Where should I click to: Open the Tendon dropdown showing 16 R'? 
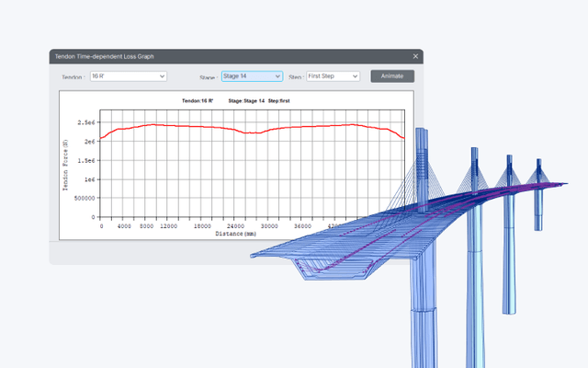click(129, 76)
